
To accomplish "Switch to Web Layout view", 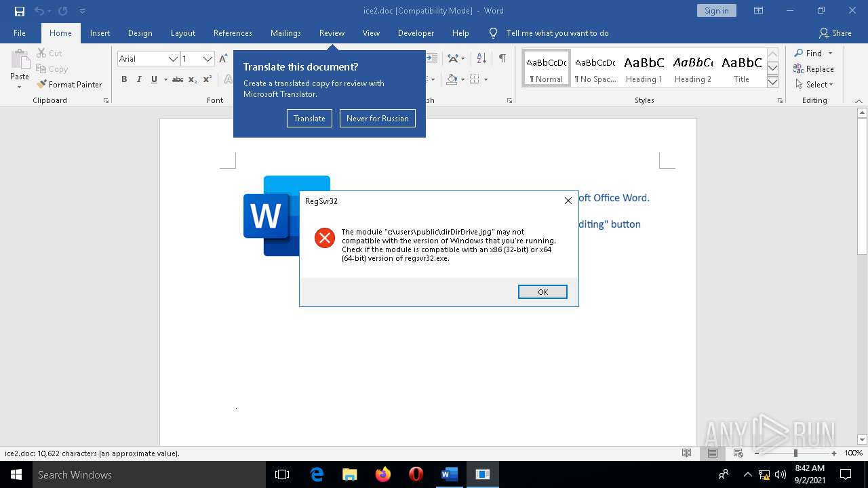I will coord(738,453).
